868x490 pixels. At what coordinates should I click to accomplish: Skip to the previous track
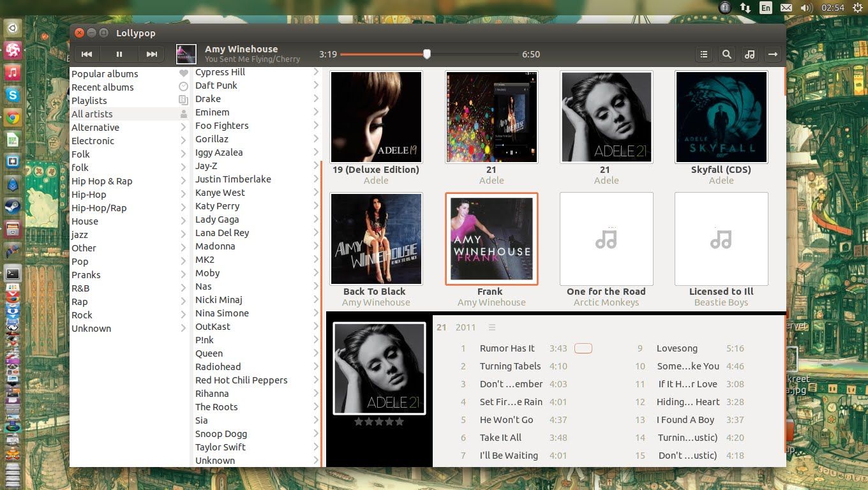87,54
